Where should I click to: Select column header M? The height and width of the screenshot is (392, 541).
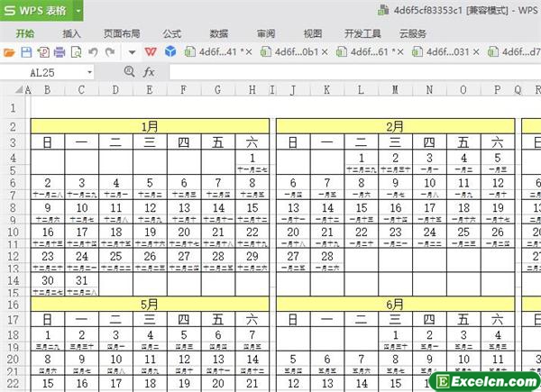pyautogui.click(x=396, y=90)
